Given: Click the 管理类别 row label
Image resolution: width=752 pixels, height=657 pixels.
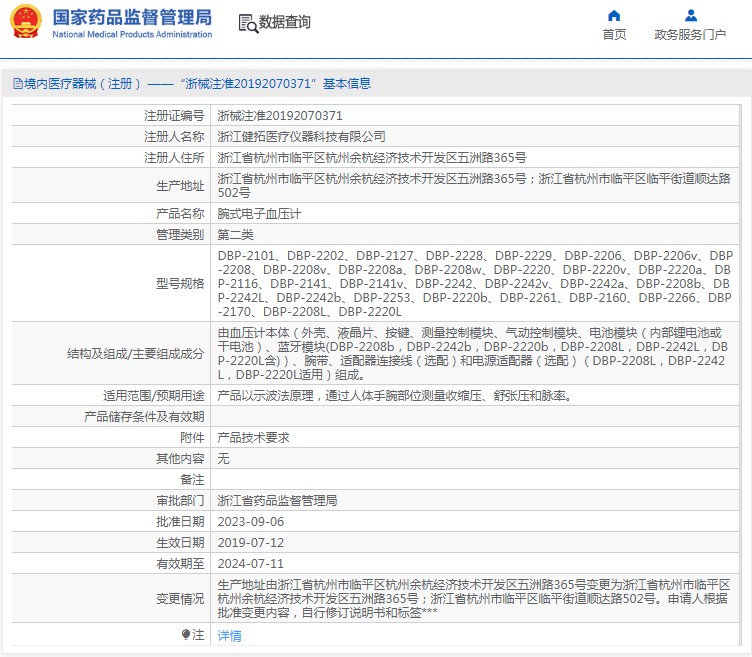Looking at the screenshot, I should pyautogui.click(x=180, y=235).
